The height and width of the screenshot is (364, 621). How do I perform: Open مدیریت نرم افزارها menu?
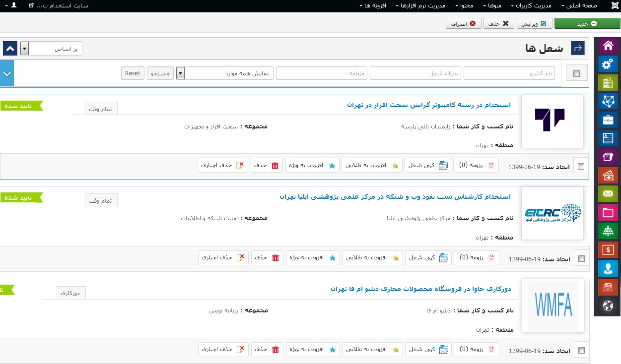(420, 5)
